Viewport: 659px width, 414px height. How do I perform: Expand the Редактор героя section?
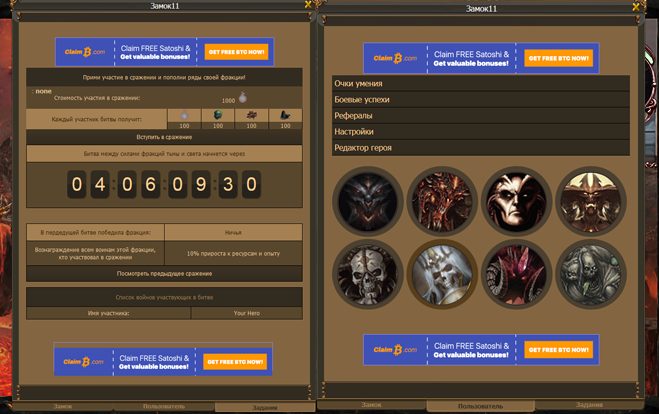480,147
